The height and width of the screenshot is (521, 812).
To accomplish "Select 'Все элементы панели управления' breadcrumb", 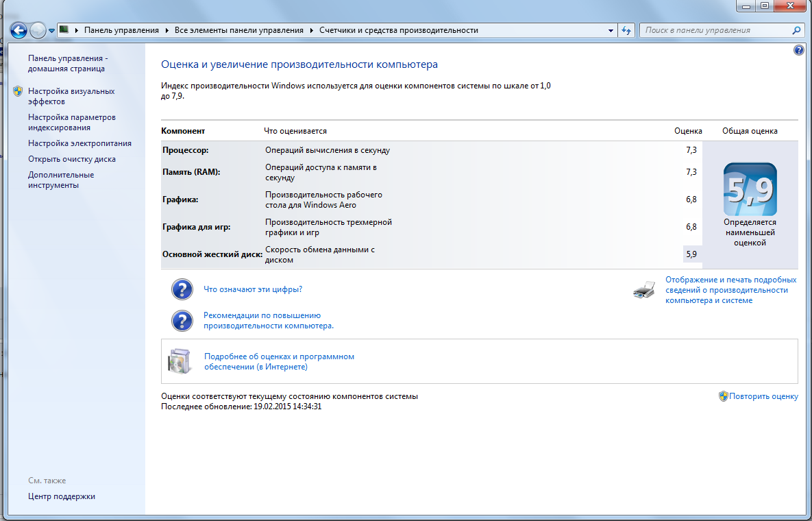I will click(x=238, y=30).
